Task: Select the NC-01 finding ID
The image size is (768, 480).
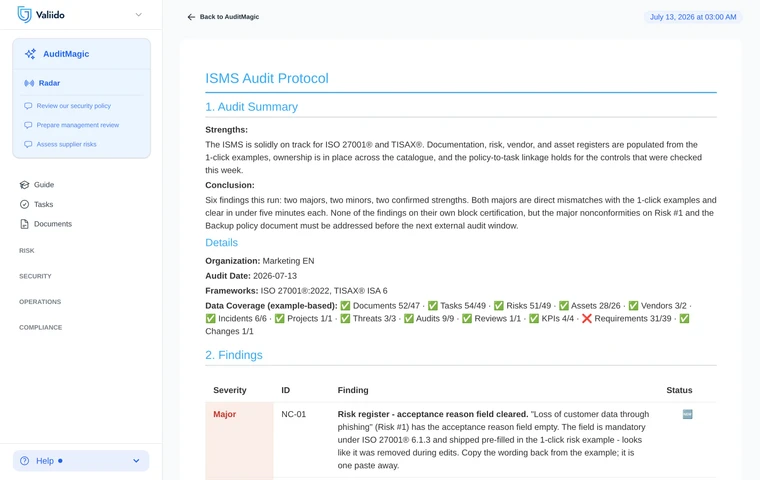Action: click(293, 414)
